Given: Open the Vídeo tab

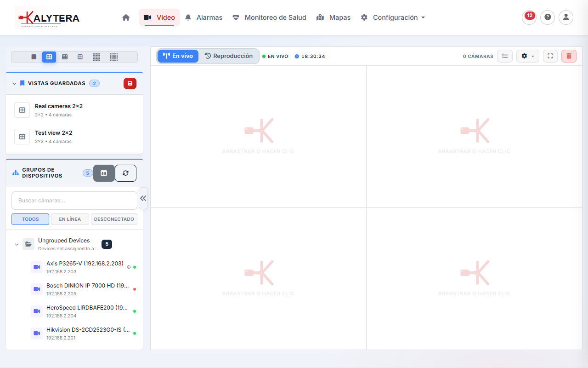Looking at the screenshot, I should pos(159,17).
